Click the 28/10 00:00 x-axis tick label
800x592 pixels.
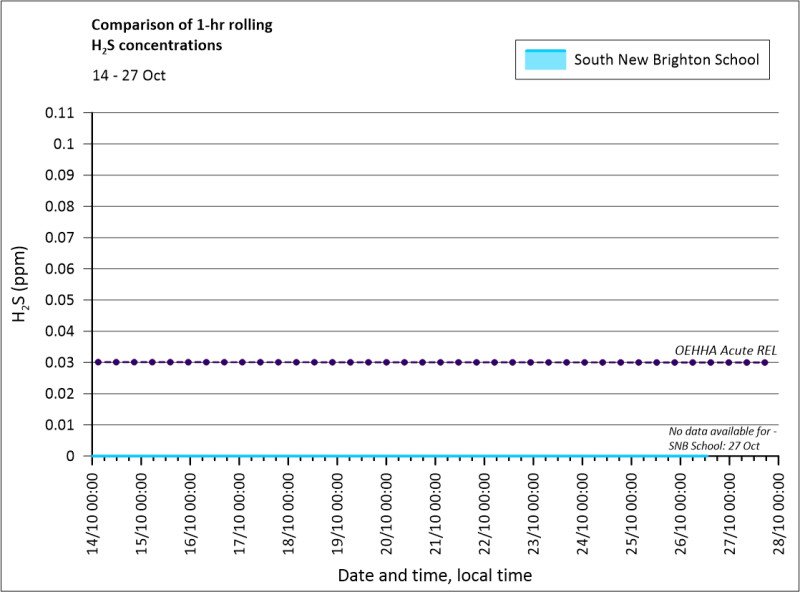(x=778, y=510)
